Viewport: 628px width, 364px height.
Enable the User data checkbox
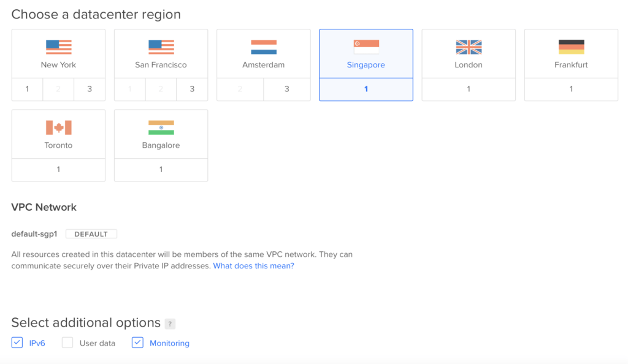coord(67,343)
